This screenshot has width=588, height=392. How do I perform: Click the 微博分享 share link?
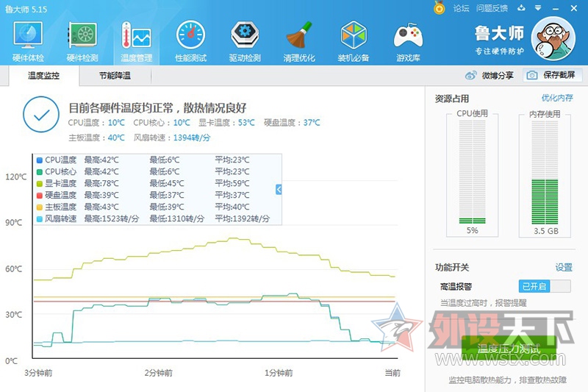tap(498, 76)
